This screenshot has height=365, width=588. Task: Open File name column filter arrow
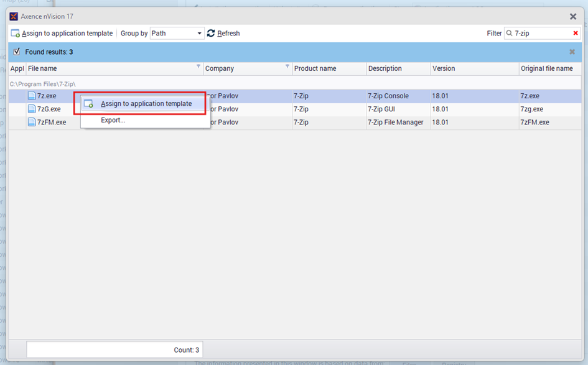(x=198, y=66)
